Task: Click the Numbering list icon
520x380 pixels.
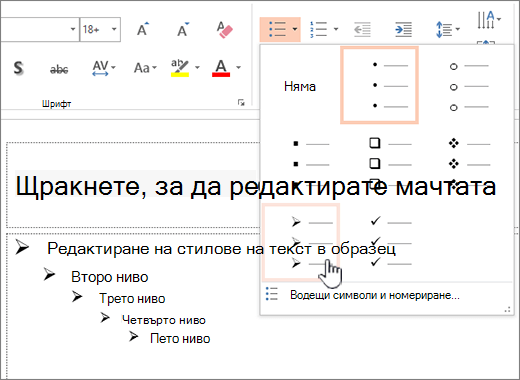Action: tap(318, 29)
